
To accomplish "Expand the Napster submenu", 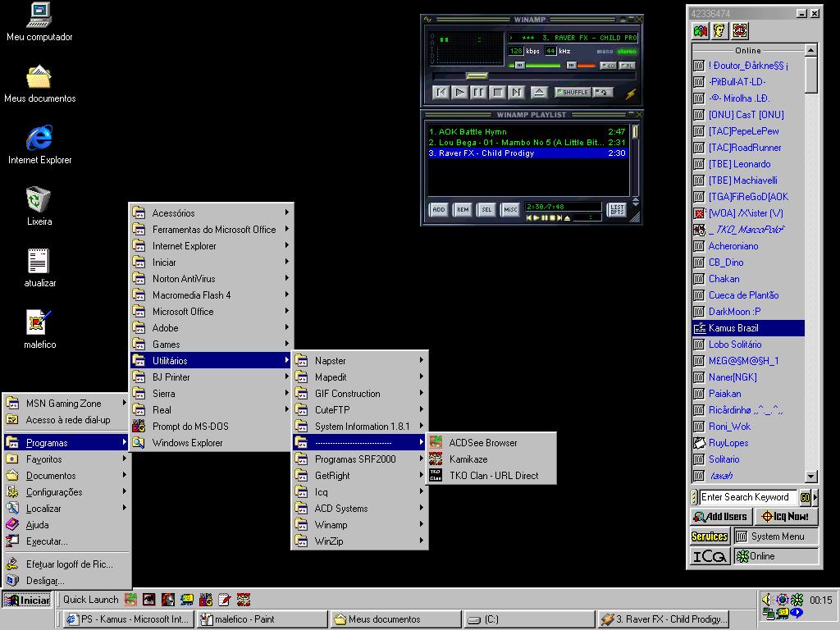I will [x=359, y=361].
